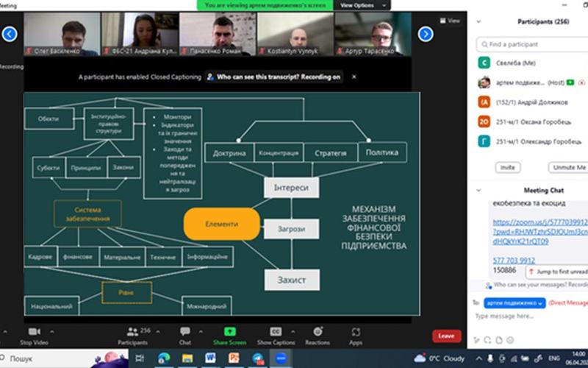
Task: Open Task View on the taskbar
Action: (140, 358)
